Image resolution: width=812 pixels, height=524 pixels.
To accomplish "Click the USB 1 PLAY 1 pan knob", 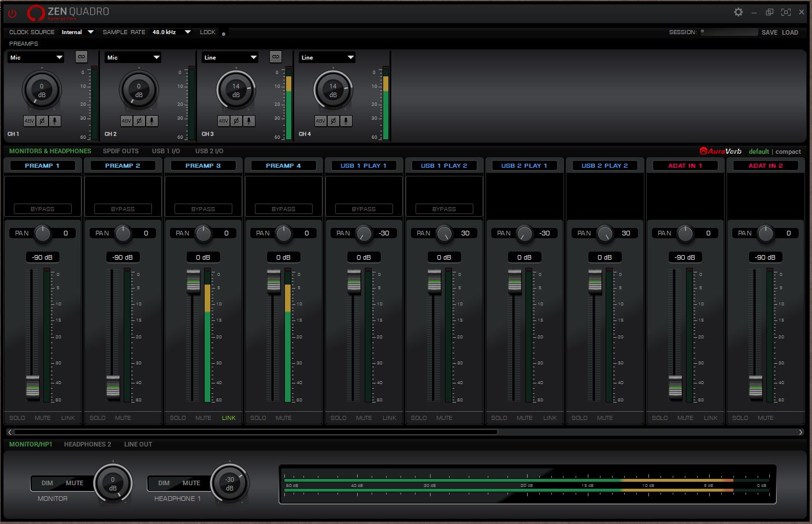I will pyautogui.click(x=364, y=233).
